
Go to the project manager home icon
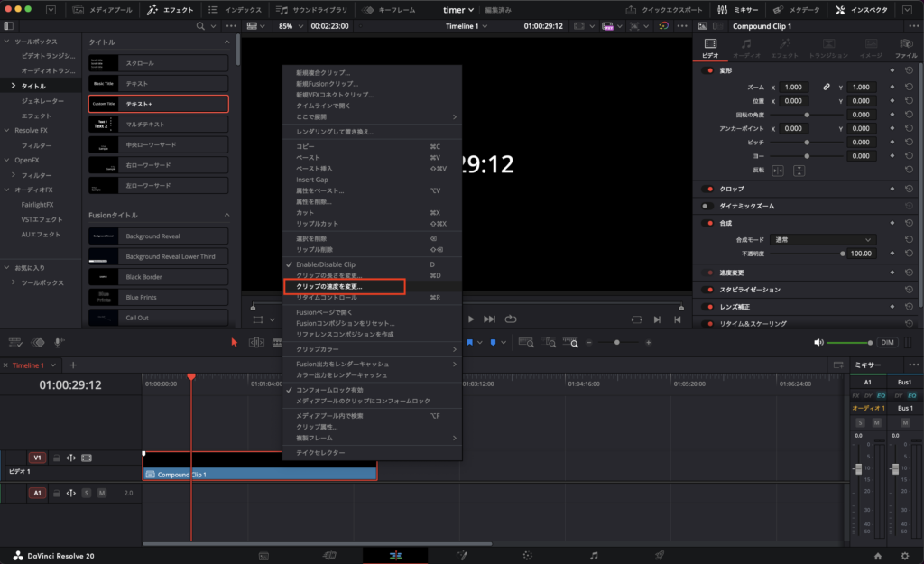pos(877,555)
